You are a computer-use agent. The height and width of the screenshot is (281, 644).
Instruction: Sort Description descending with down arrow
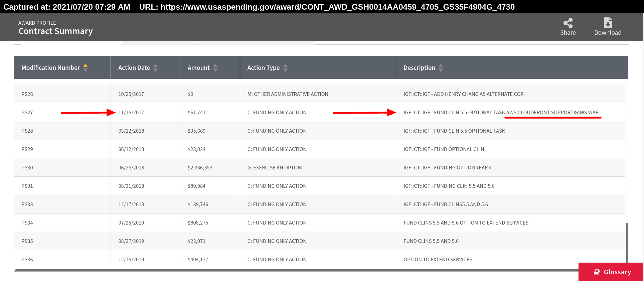(441, 70)
